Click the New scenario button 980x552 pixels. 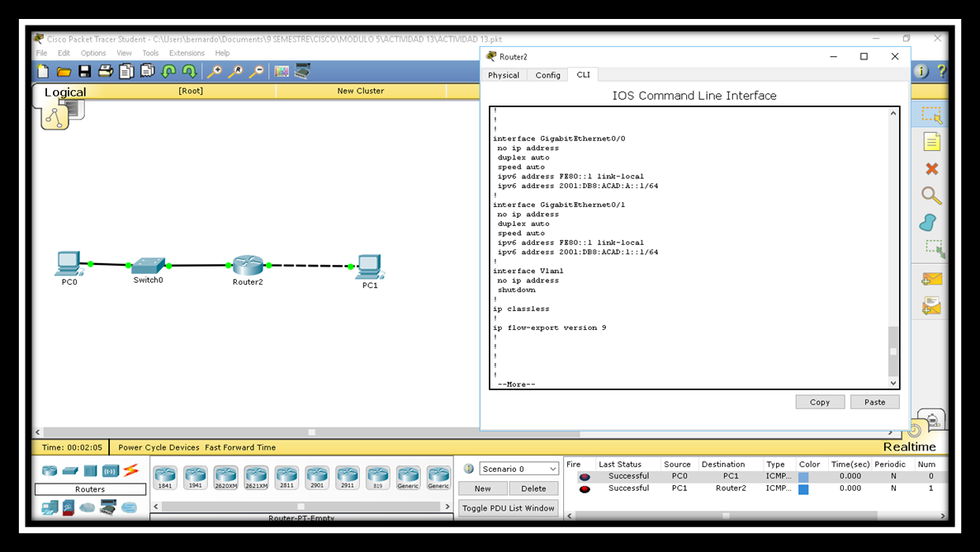tap(482, 488)
